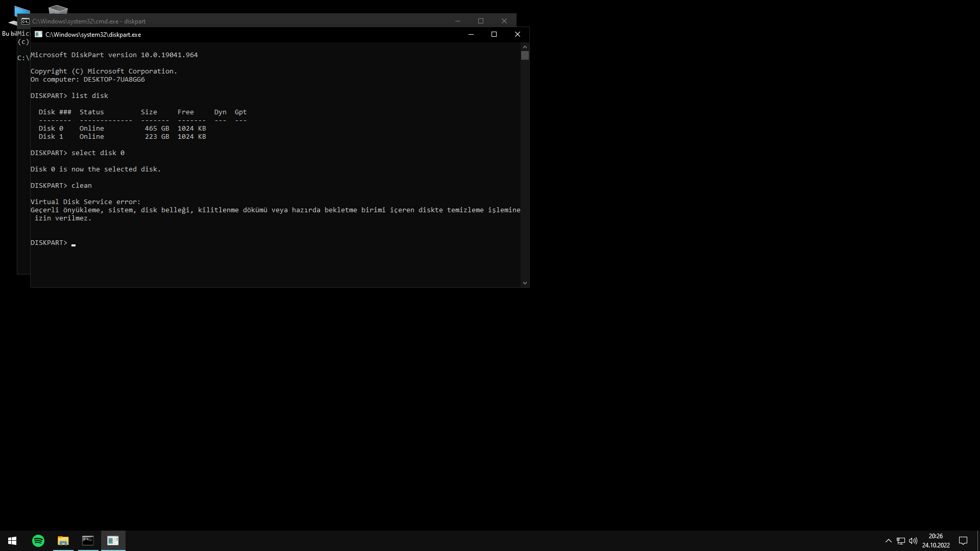
Task: Click the diskpart scrollbar thumb
Action: coord(525,56)
